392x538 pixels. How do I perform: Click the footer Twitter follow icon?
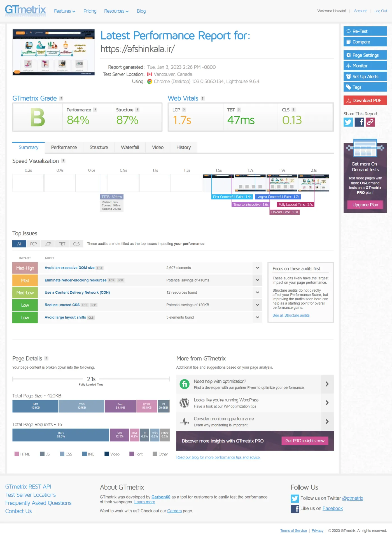(295, 498)
